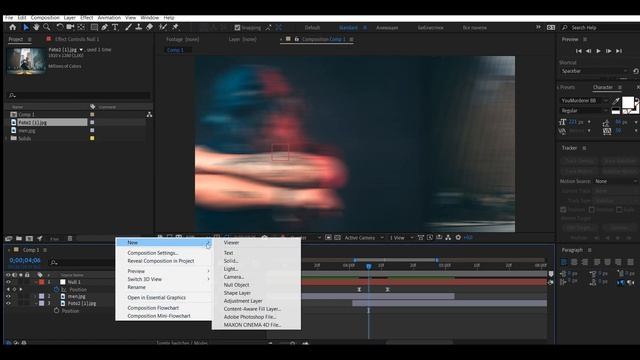Screen dimensions: 640x360
Task: Jump to first frame in Preview panel
Action: [578, 51]
